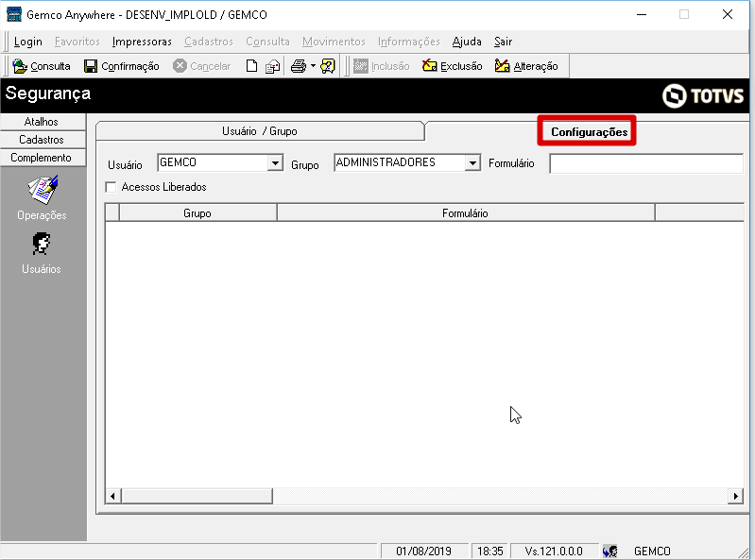Click the horizontal scrollbar thumb
The image size is (755, 560).
(x=197, y=496)
